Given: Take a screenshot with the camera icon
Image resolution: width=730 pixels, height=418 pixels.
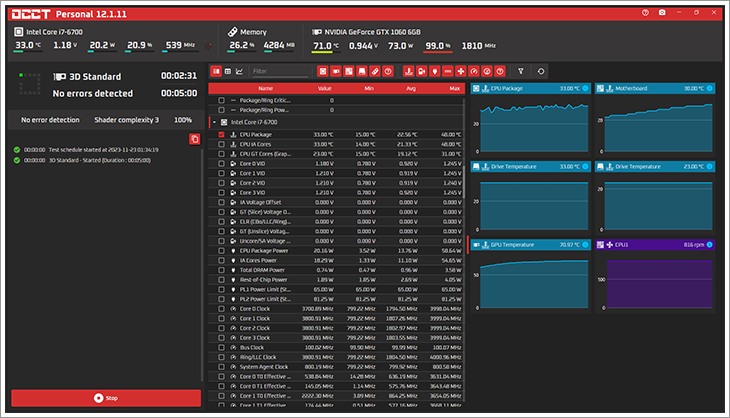Looking at the screenshot, I should click(x=662, y=13).
